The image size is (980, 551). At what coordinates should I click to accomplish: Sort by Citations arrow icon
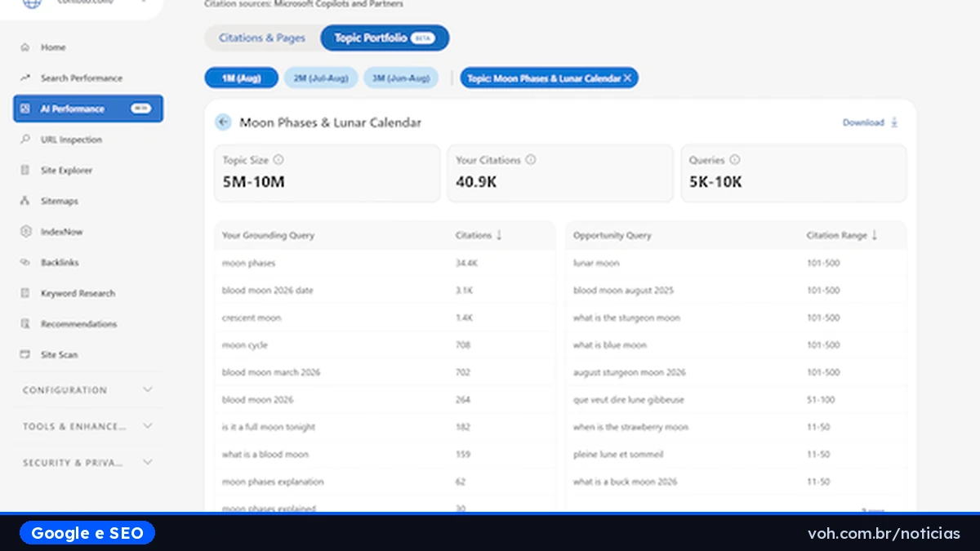(499, 235)
